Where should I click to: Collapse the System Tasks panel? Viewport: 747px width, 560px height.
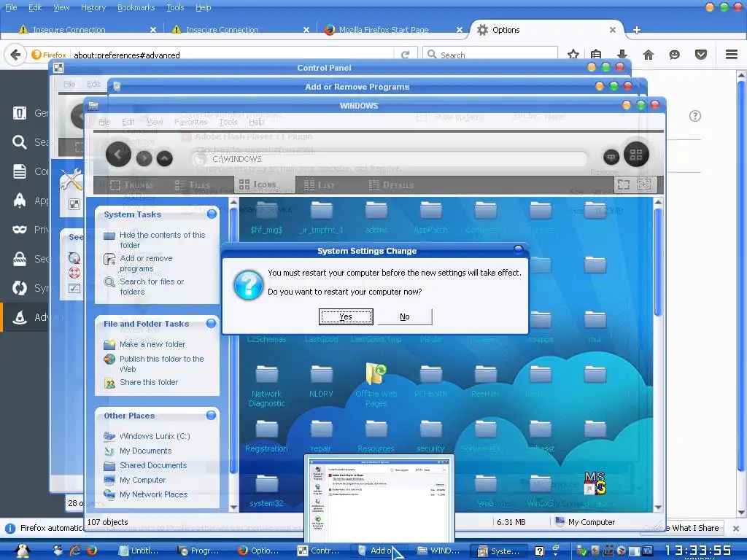click(x=212, y=214)
